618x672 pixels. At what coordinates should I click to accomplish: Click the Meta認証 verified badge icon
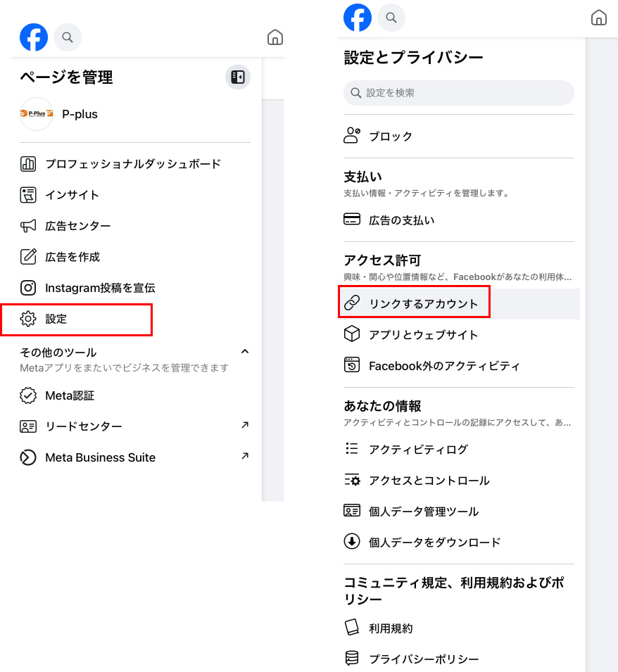tap(28, 395)
